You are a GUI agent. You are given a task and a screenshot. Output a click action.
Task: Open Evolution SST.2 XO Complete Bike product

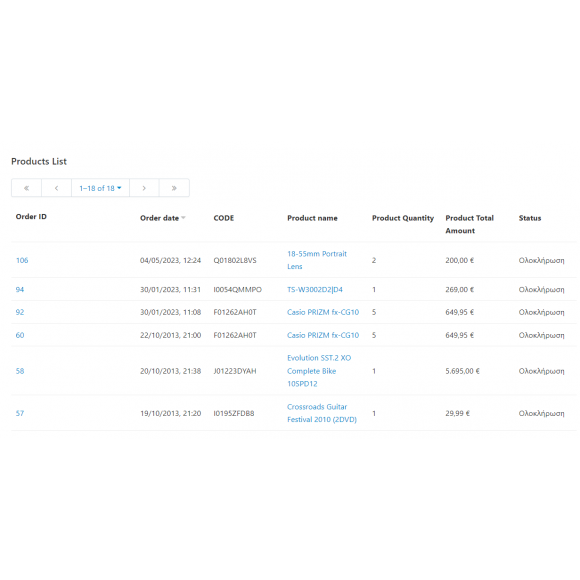319,371
